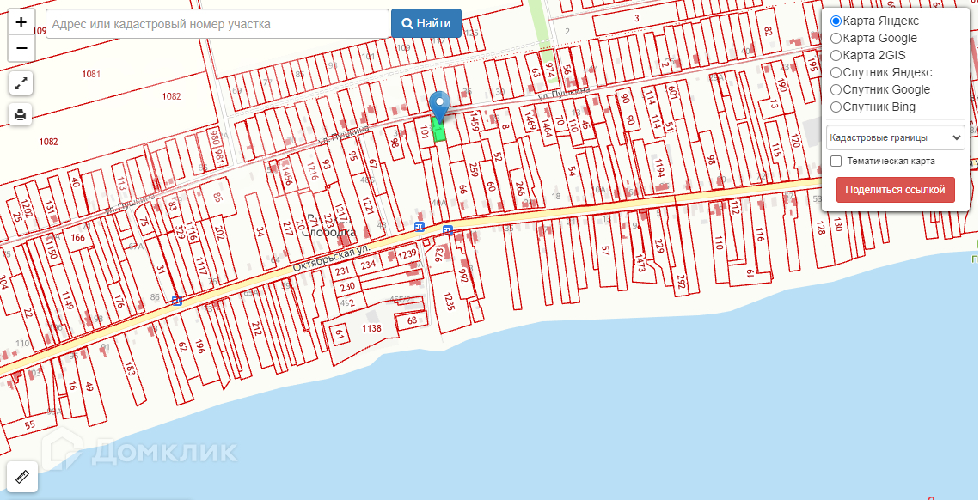Zoom in with the plus button
This screenshot has width=980, height=500.
pos(21,22)
